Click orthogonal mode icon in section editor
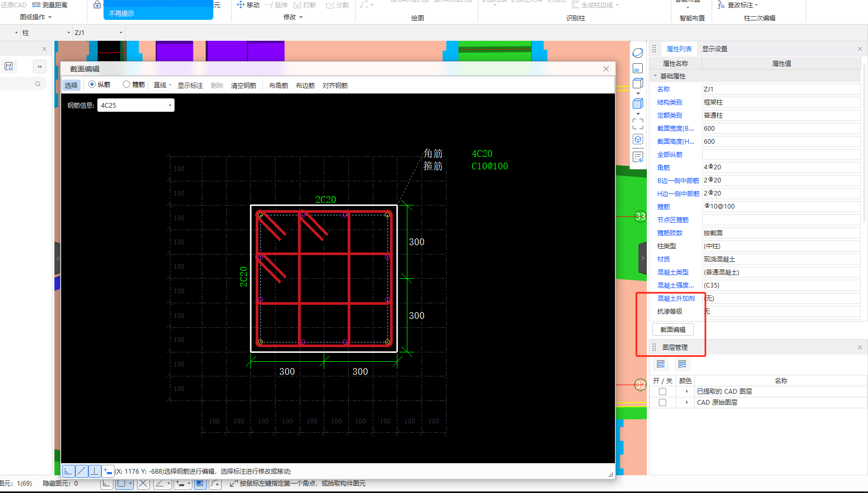Screen dimensions: 868x493 click(68, 471)
